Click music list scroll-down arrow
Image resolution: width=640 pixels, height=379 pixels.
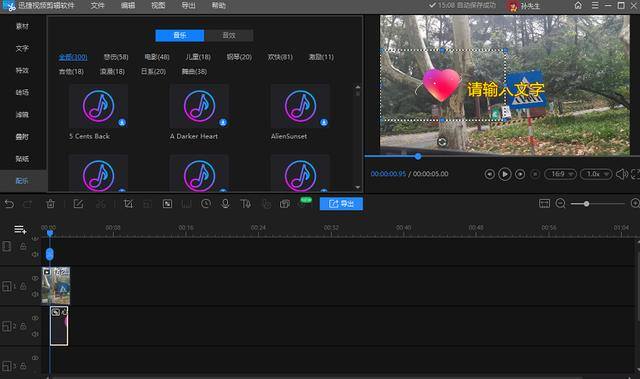pyautogui.click(x=358, y=187)
